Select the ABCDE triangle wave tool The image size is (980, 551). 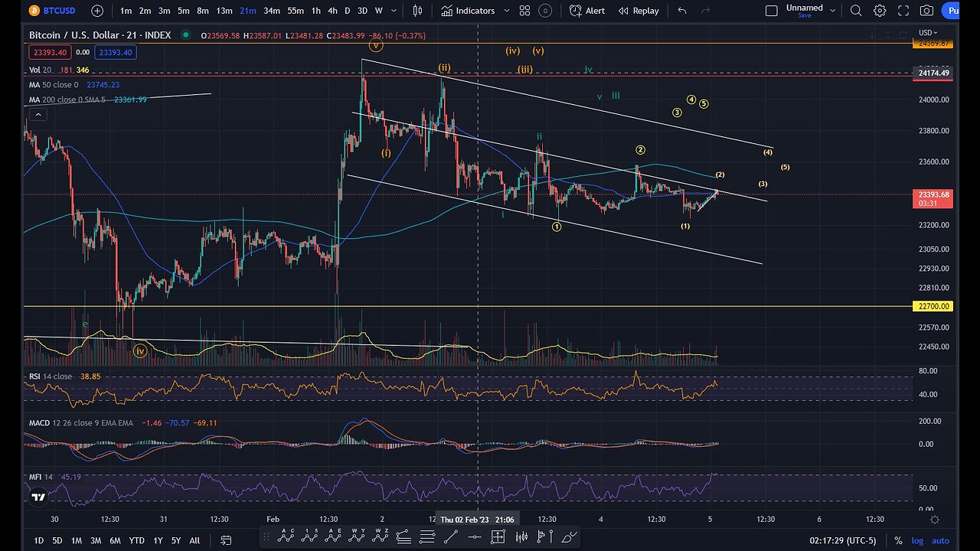tap(333, 537)
